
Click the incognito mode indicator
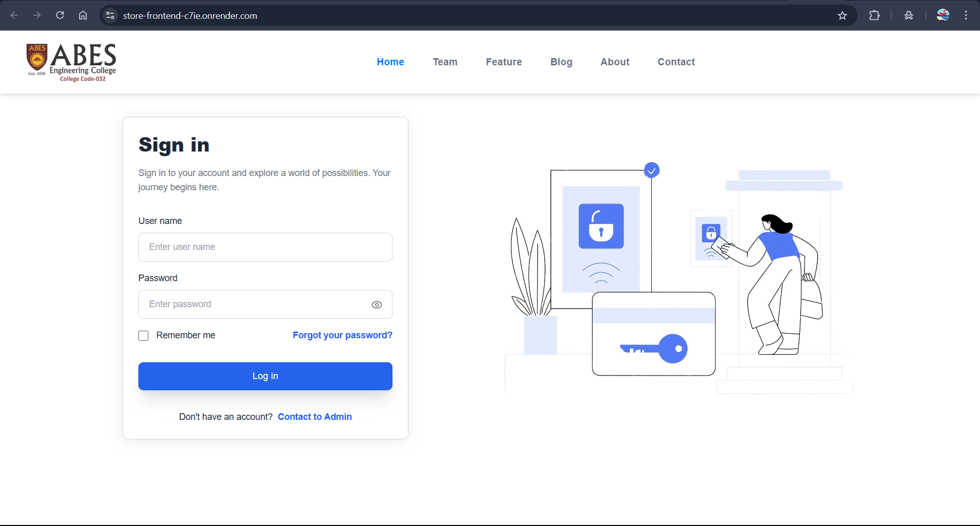click(909, 15)
